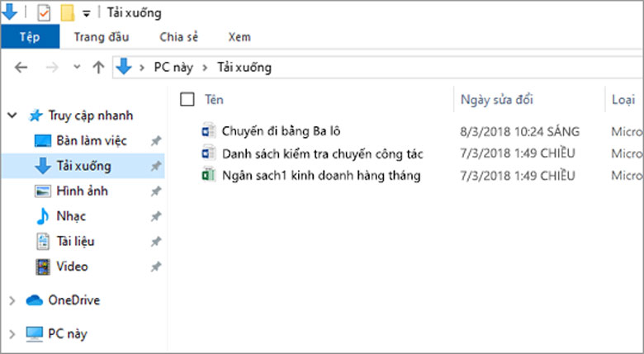Toggle the select-all checkbox beside Tên
This screenshot has width=644, height=354.
187,99
